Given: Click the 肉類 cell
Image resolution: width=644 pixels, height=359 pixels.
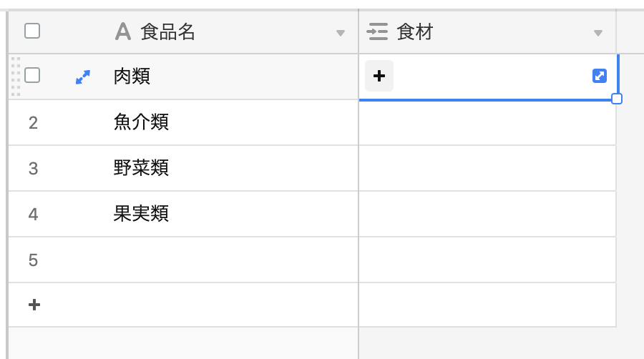Looking at the screenshot, I should [215, 77].
